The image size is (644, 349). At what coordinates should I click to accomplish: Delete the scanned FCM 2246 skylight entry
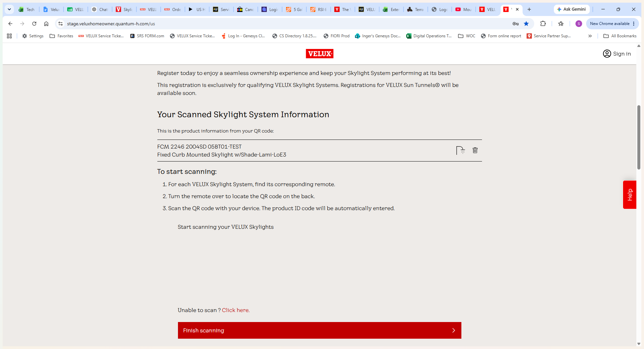pos(475,151)
